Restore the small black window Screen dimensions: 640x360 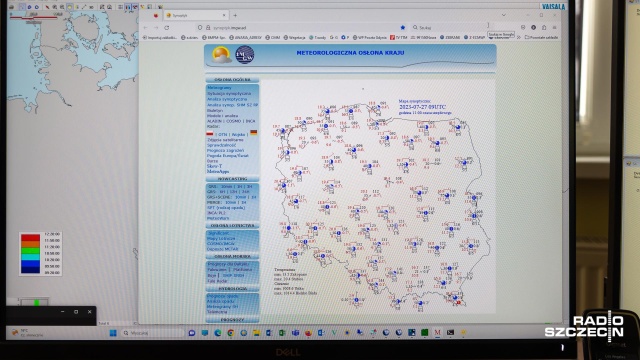76,312
